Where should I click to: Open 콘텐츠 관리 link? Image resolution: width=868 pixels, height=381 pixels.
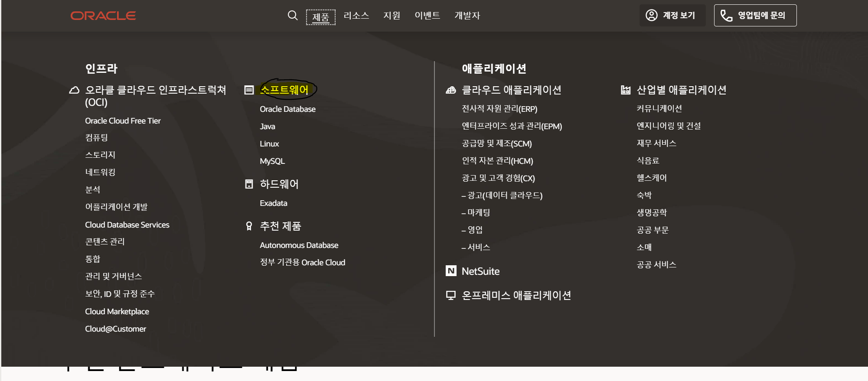(x=105, y=241)
